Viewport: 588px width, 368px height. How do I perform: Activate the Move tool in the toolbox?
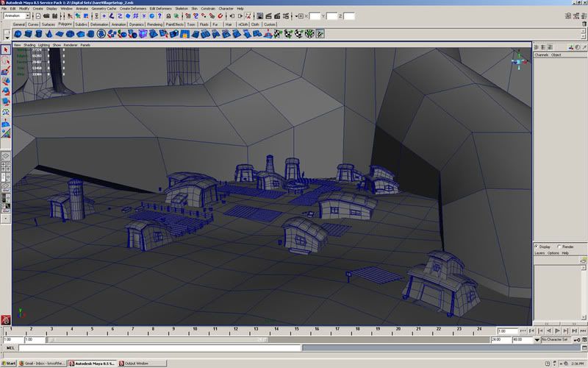point(6,81)
